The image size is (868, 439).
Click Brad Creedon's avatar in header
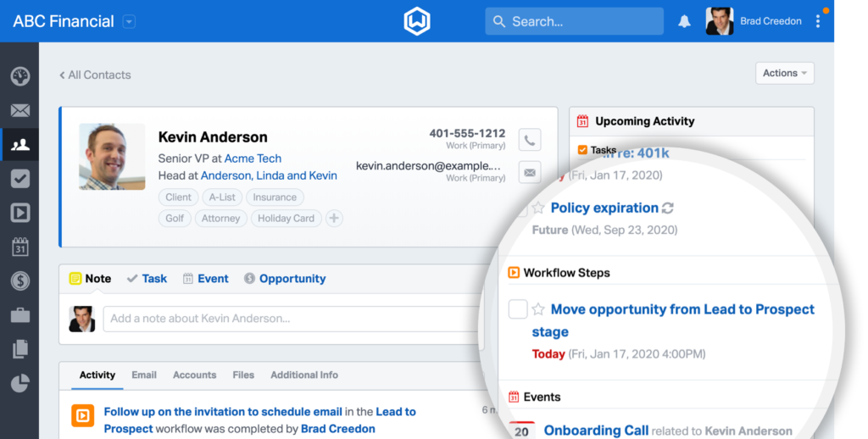point(720,21)
